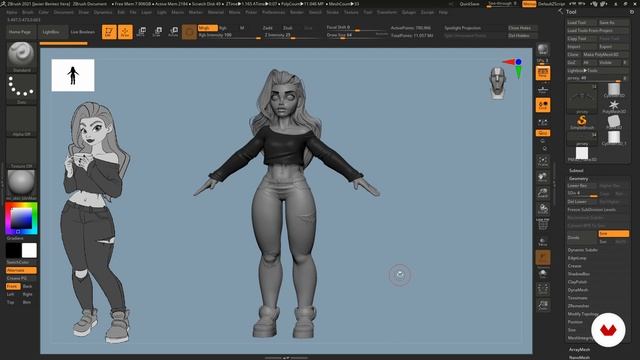
Task: Activate the Edit mode button
Action: (109, 32)
